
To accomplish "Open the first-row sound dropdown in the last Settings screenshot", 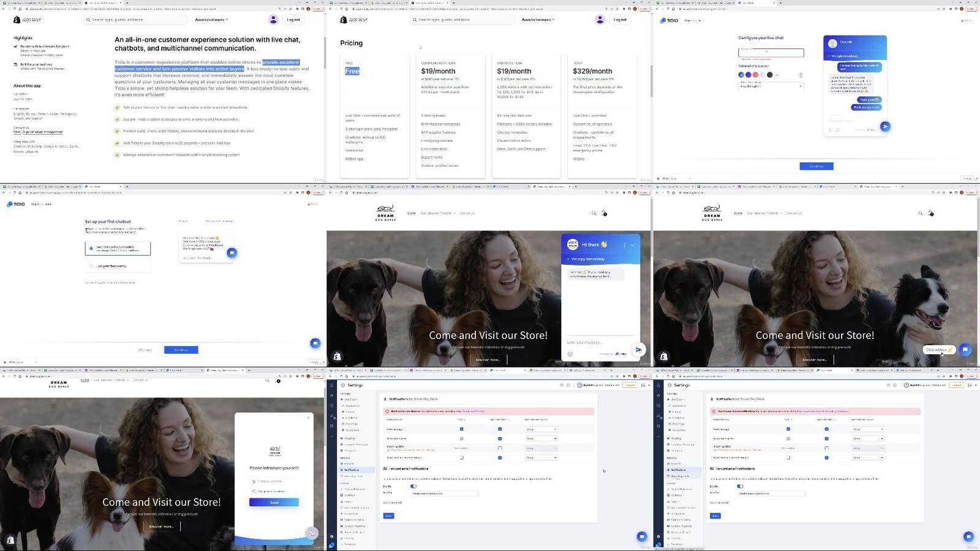I will tap(868, 429).
